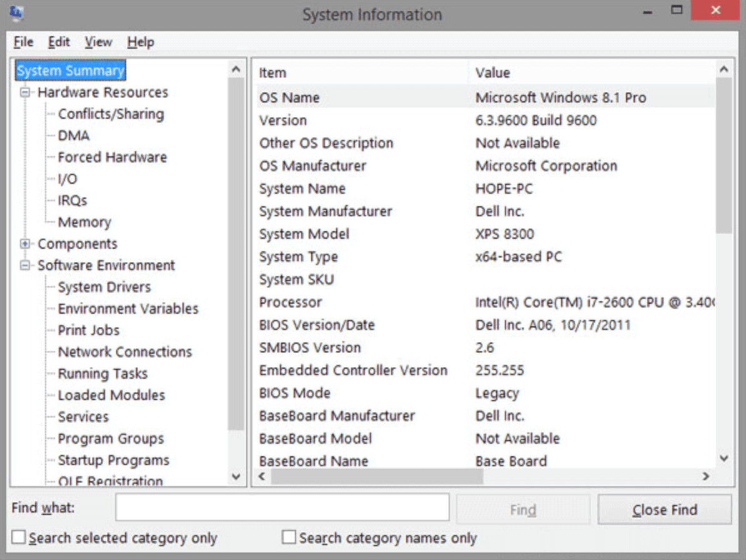
Task: Open the File menu
Action: click(22, 42)
